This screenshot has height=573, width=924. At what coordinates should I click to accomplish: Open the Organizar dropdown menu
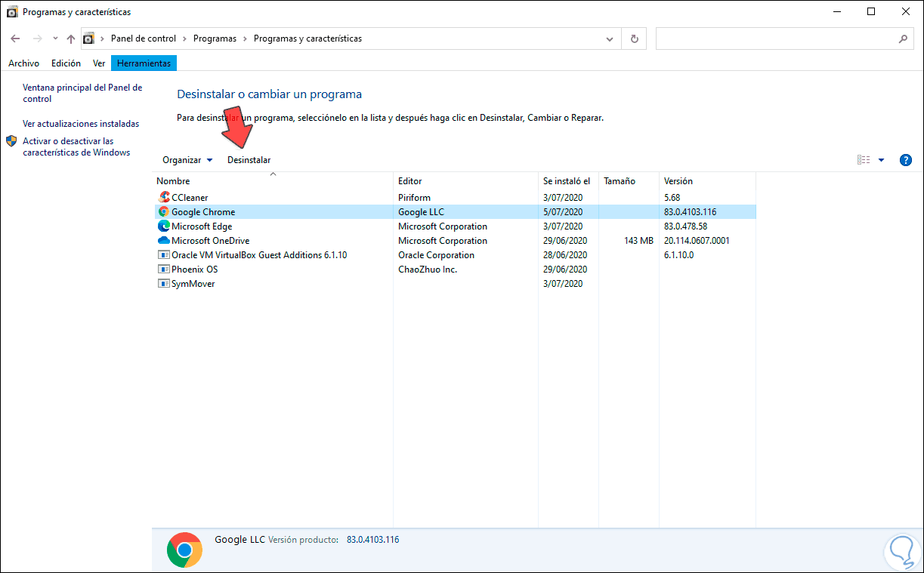pyautogui.click(x=187, y=160)
